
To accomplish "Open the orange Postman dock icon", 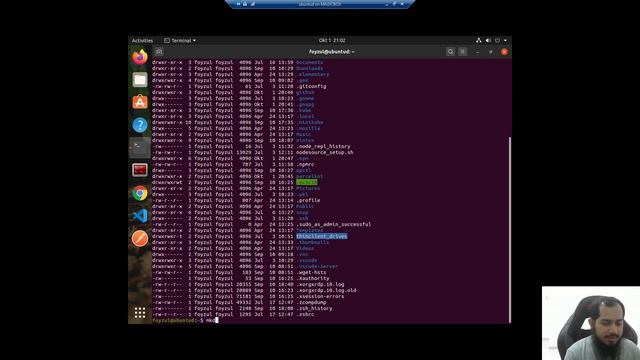I will tap(140, 238).
